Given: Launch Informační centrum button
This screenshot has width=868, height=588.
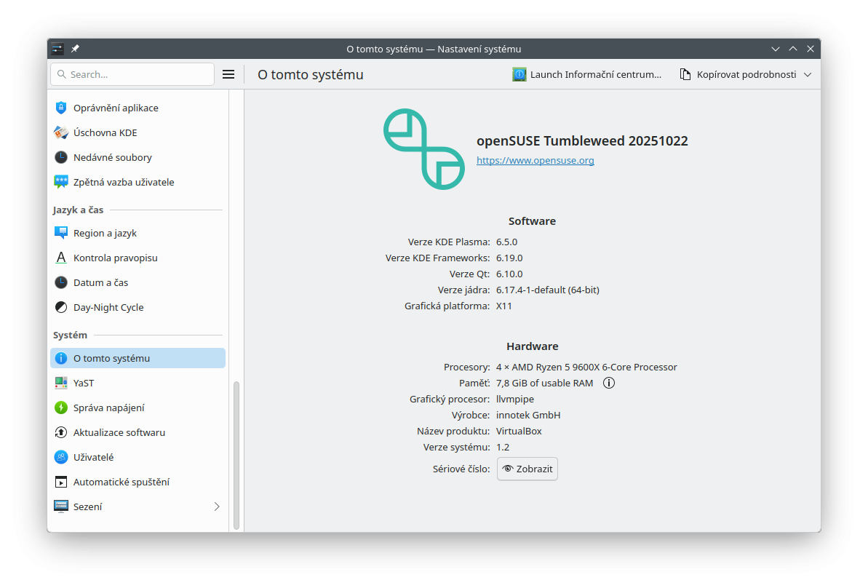Looking at the screenshot, I should pyautogui.click(x=587, y=74).
